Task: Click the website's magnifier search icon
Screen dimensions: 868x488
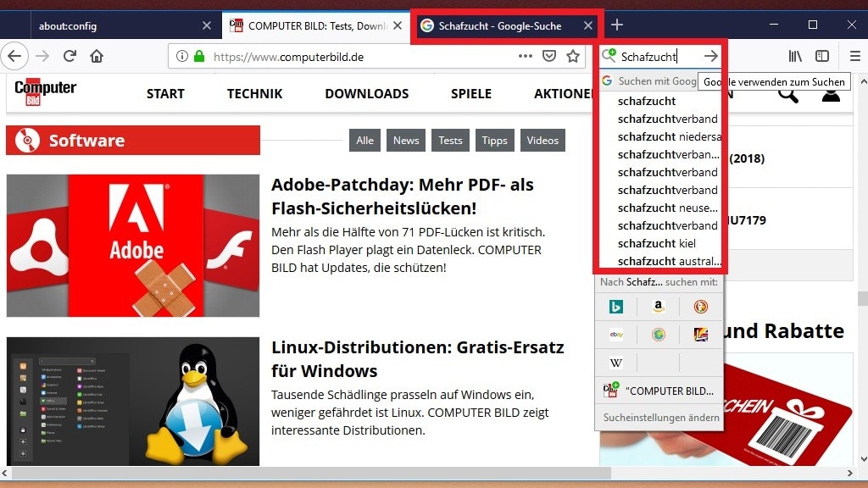Action: click(x=788, y=95)
